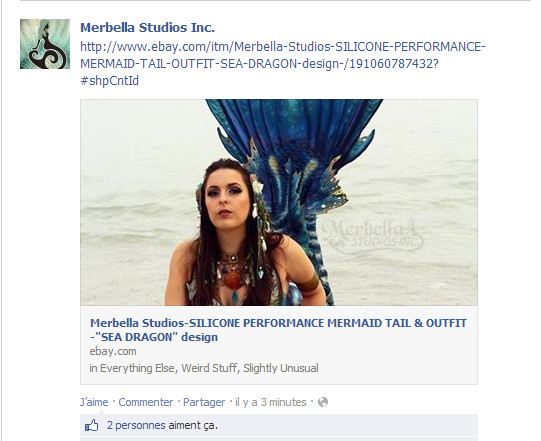
Task: Share the post via Partager
Action: (204, 402)
